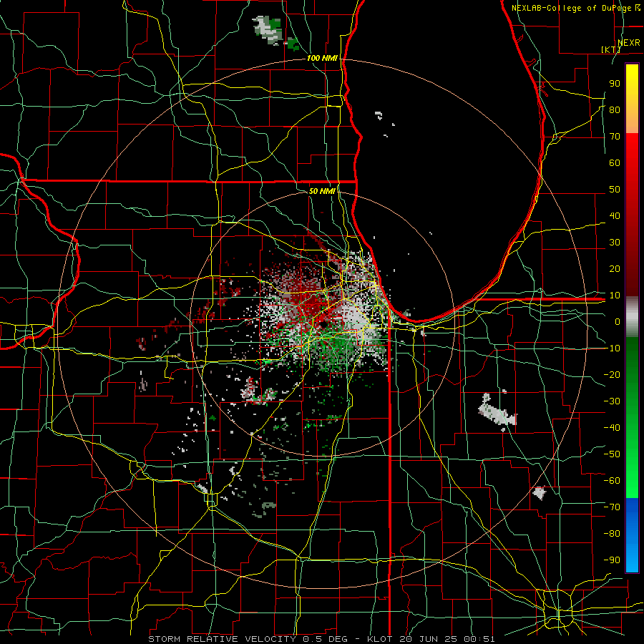
Task: Click the positive 90 scale value
Action: click(x=615, y=83)
